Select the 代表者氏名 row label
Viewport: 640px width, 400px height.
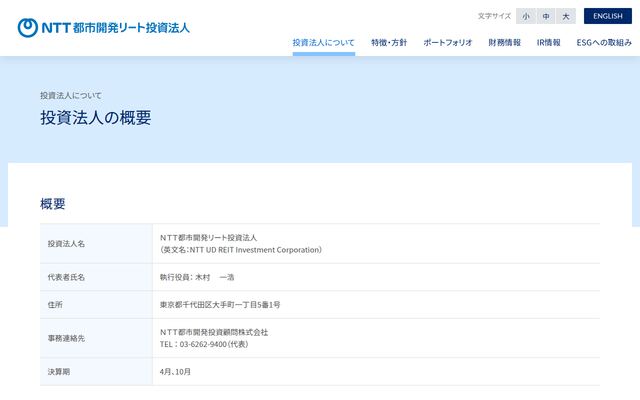point(66,277)
